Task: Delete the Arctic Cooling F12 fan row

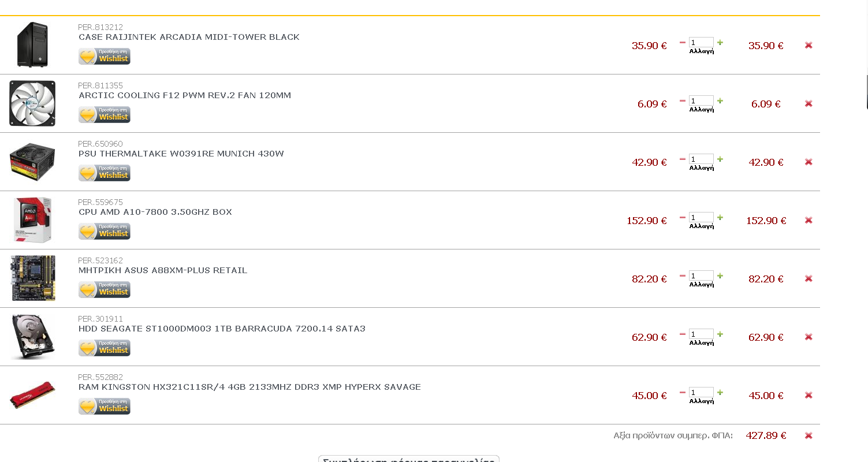Action: [809, 103]
